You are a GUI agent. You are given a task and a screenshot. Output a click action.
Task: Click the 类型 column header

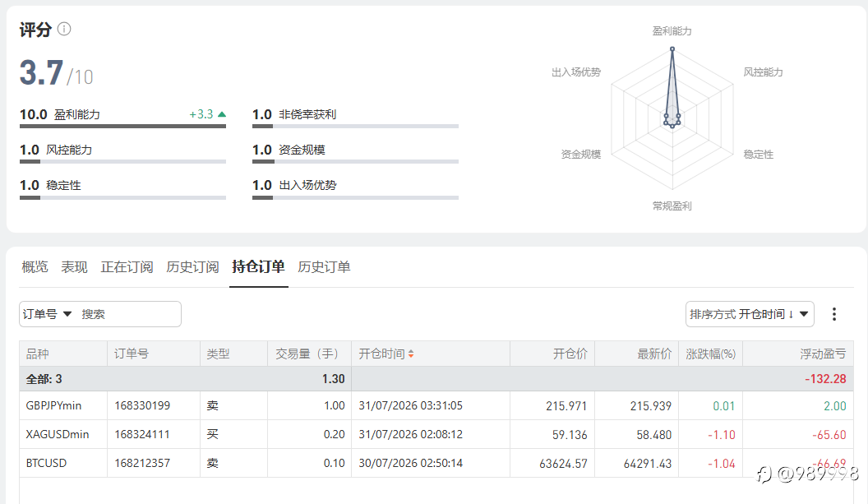click(233, 354)
